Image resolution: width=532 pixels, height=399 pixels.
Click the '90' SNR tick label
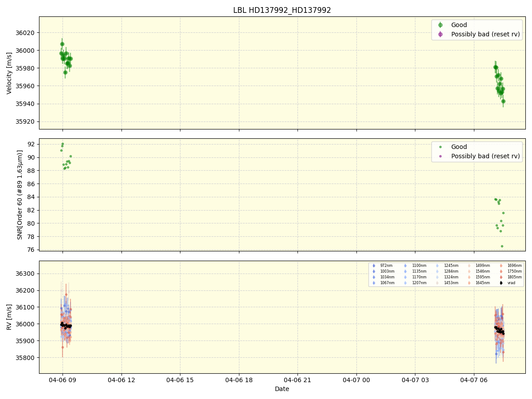pos(31,157)
